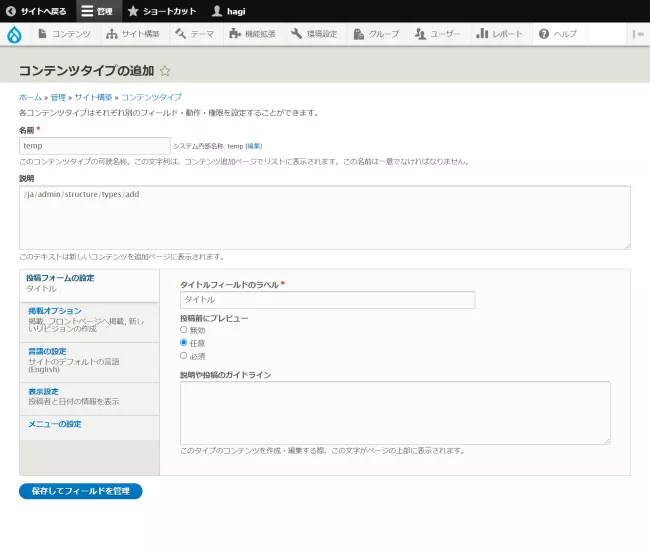Click the ショートカット star icon

coord(133,11)
